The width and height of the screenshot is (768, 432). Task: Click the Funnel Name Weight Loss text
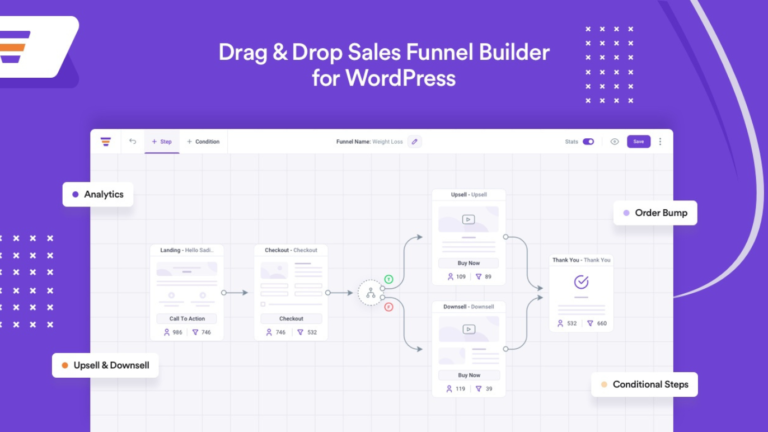pyautogui.click(x=369, y=142)
